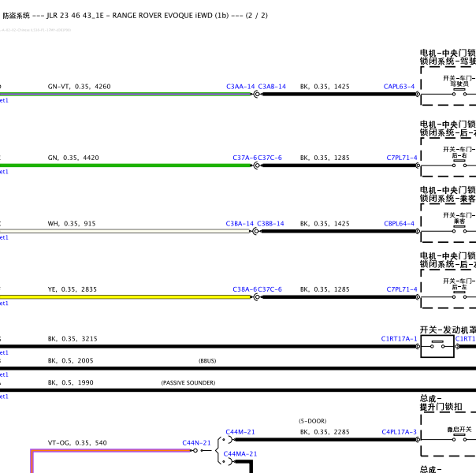Select wire label "GN, 0.35, 4420"
476x473 pixels.
tap(73, 158)
